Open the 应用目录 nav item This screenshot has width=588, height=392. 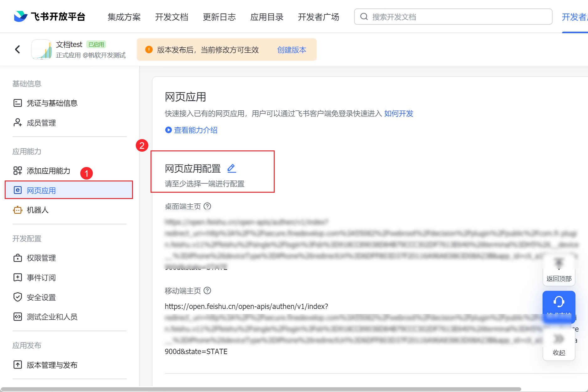point(267,17)
